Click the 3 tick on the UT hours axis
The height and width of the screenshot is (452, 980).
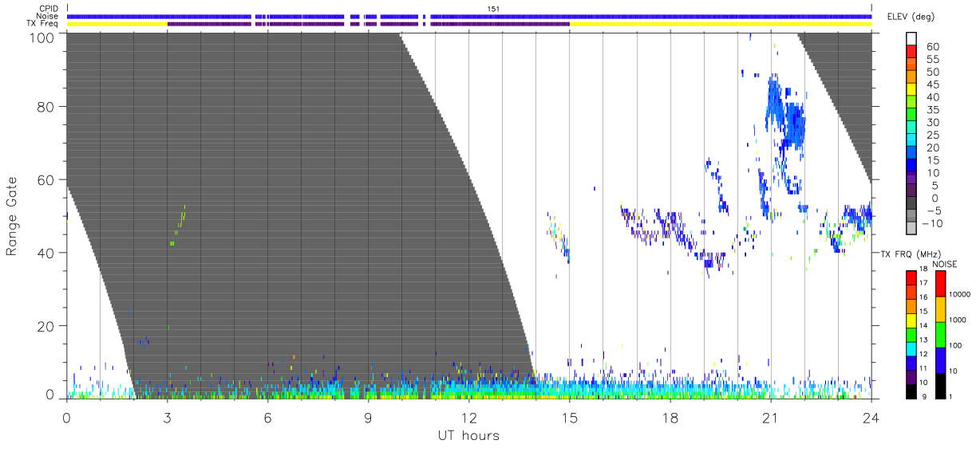(167, 417)
